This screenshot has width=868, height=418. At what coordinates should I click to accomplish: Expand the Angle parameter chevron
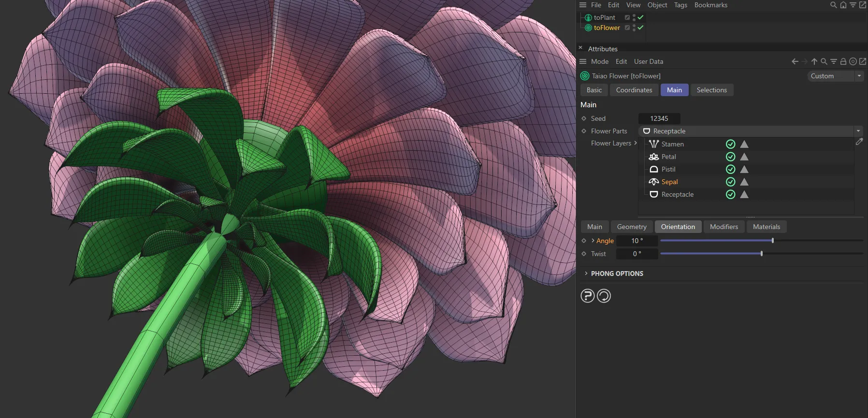point(593,241)
